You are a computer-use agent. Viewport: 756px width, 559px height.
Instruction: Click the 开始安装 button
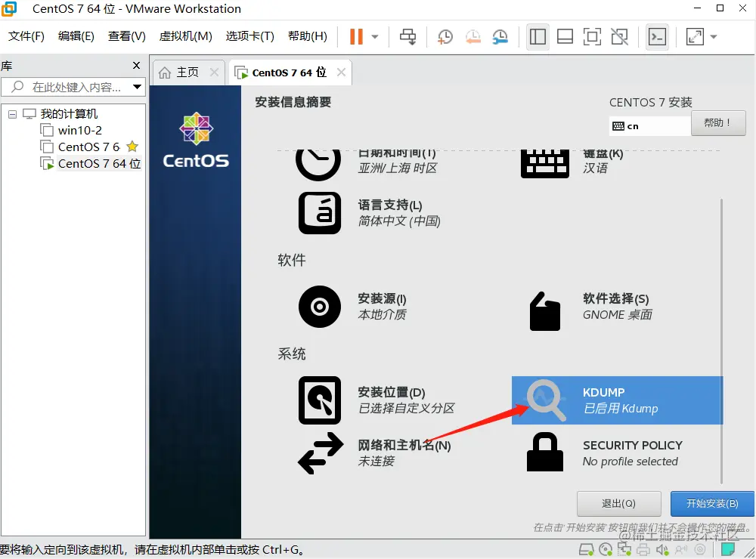tap(711, 503)
